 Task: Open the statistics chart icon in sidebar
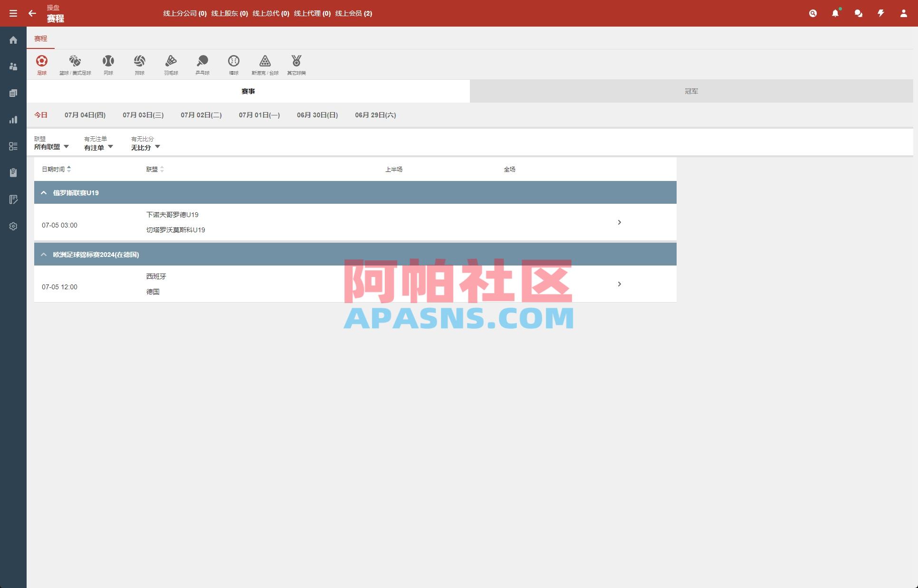point(13,120)
